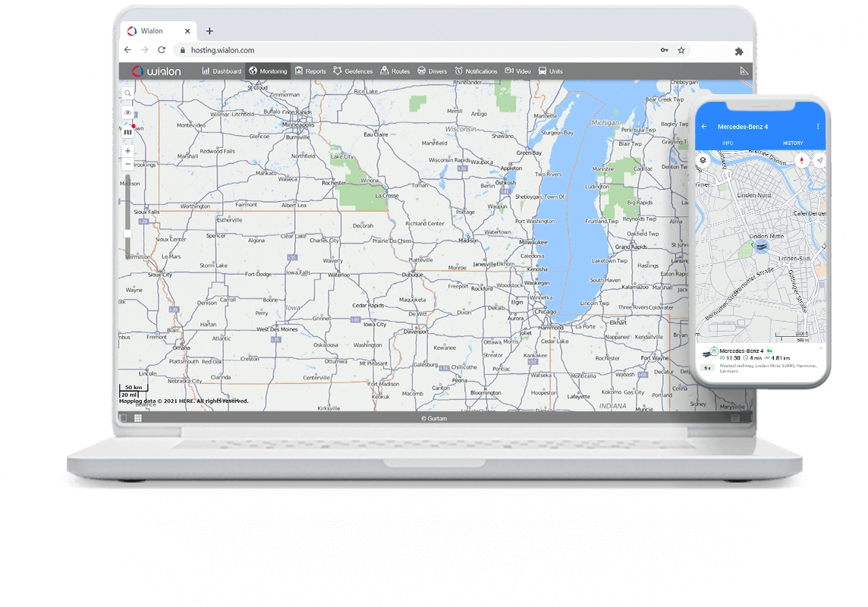Tap the '6 s' badge on phone card
This screenshot has height=607, width=868.
pyautogui.click(x=707, y=367)
